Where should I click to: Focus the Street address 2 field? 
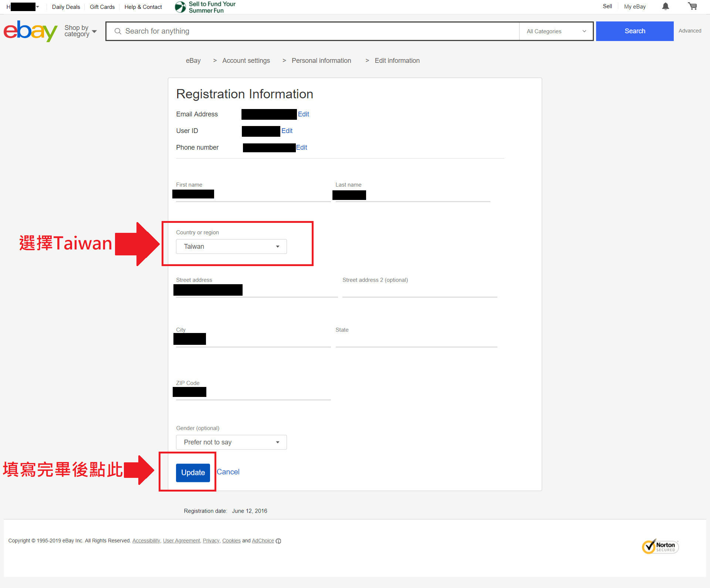pyautogui.click(x=419, y=291)
